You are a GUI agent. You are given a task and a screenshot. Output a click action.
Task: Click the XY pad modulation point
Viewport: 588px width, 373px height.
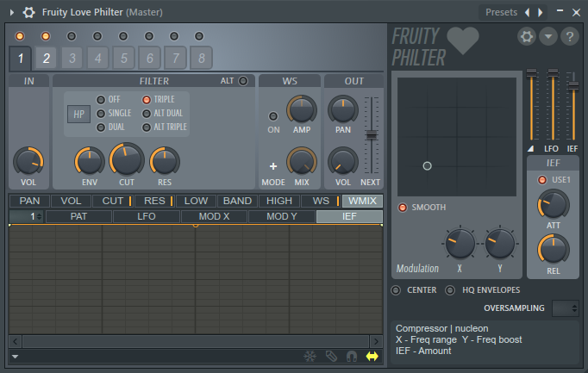click(x=427, y=166)
